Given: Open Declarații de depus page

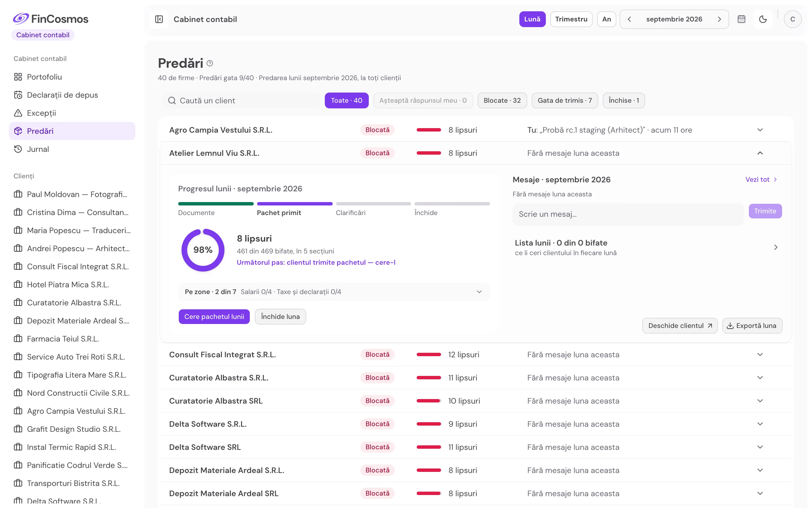Looking at the screenshot, I should 72,95.
